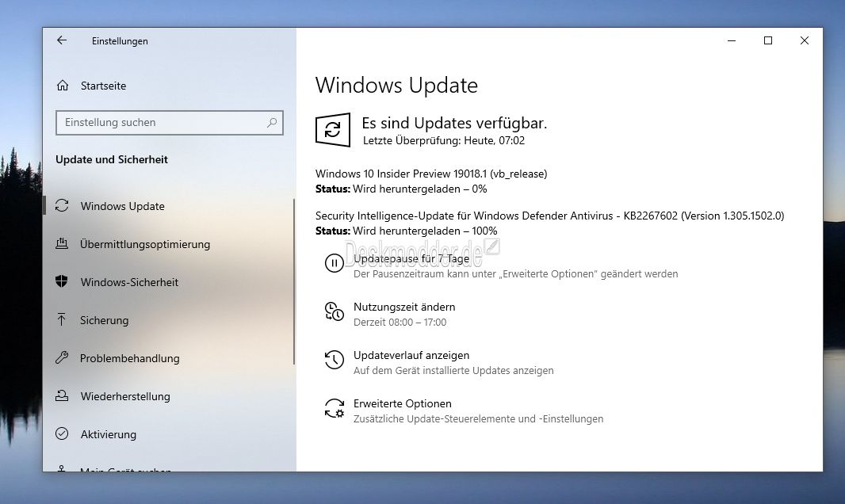Select Windows Update in sidebar
Image resolution: width=845 pixels, height=504 pixels.
point(122,206)
